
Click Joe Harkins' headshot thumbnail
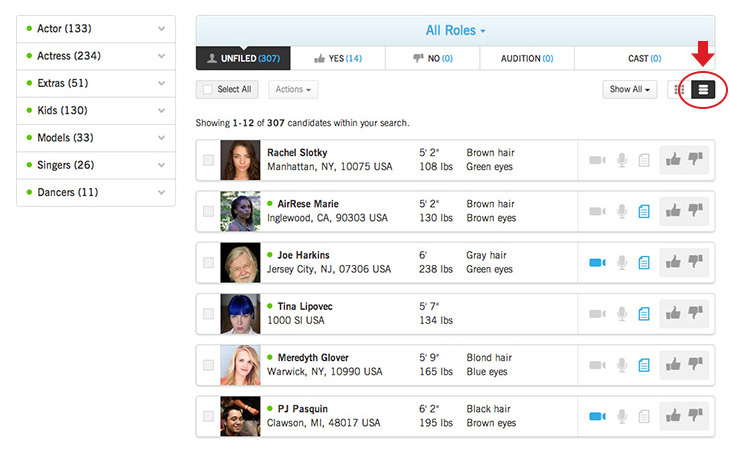click(x=240, y=263)
